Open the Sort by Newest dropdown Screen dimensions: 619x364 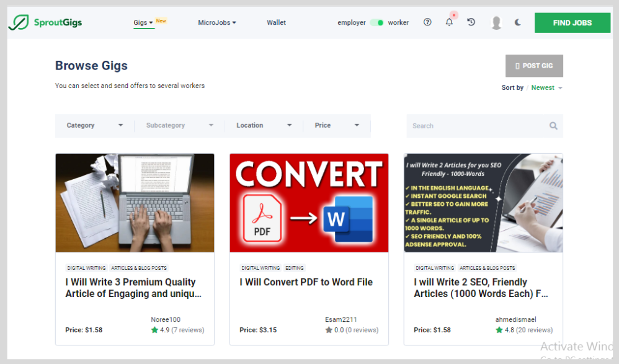click(x=546, y=87)
